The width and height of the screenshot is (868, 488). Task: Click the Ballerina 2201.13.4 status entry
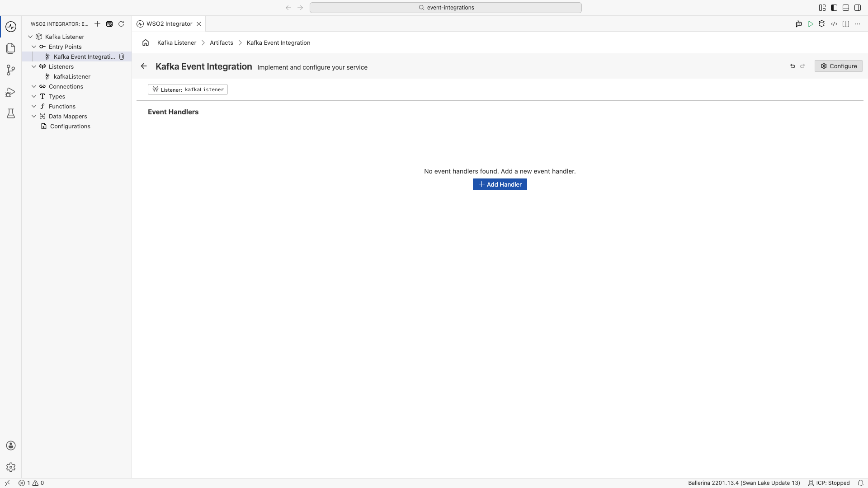click(x=744, y=483)
